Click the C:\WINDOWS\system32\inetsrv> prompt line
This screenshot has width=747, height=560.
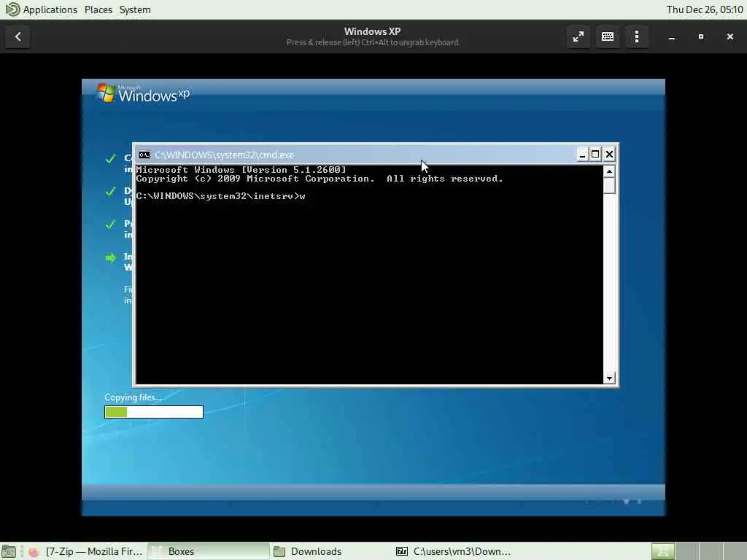click(x=220, y=196)
